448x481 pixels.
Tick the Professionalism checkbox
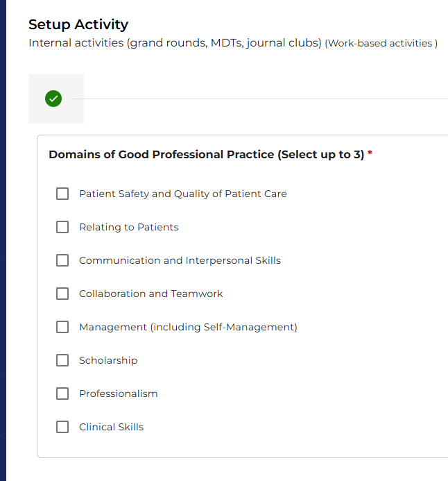62,394
